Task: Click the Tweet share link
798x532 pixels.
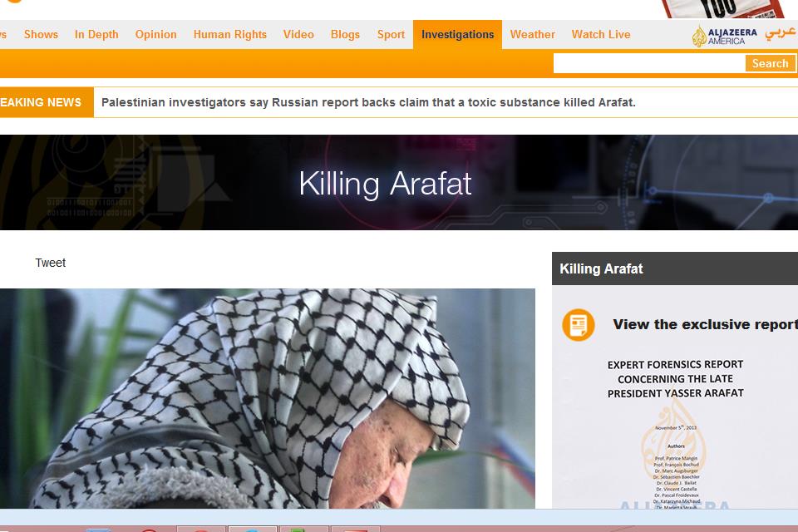Action: point(50,263)
